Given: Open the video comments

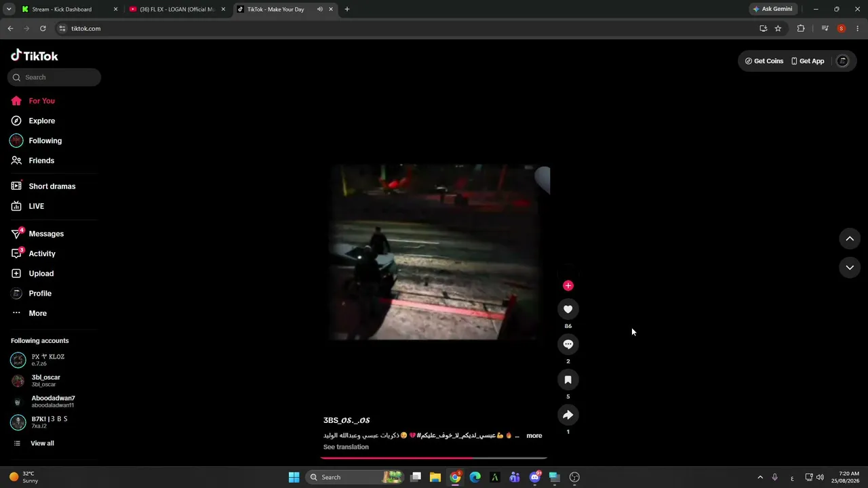Looking at the screenshot, I should 568,344.
